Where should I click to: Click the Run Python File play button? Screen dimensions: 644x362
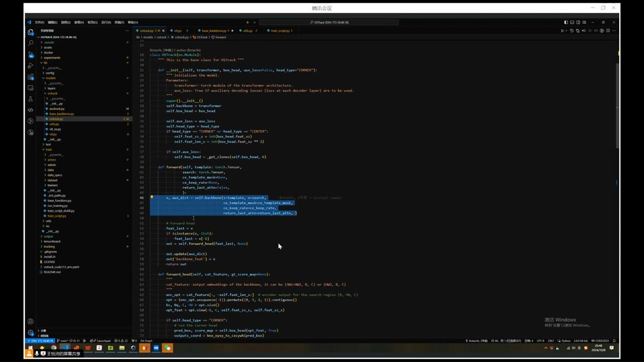[x=562, y=31]
